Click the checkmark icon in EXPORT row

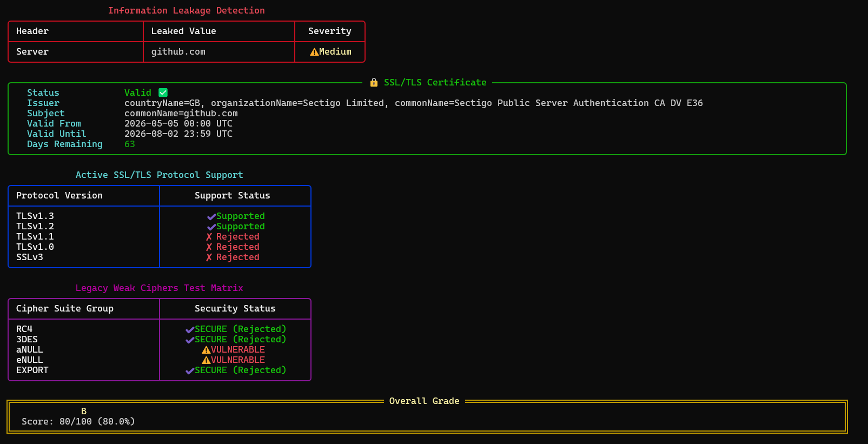pyautogui.click(x=190, y=371)
